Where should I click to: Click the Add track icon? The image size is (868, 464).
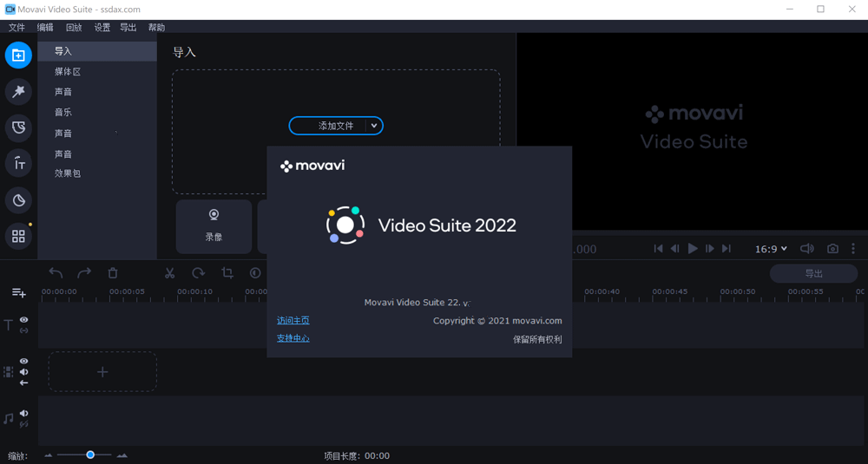[x=19, y=292]
